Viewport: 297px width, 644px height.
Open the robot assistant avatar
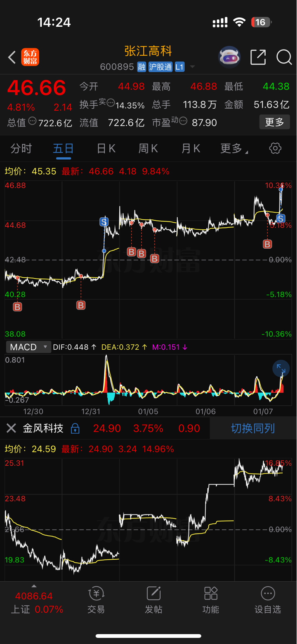(x=229, y=57)
